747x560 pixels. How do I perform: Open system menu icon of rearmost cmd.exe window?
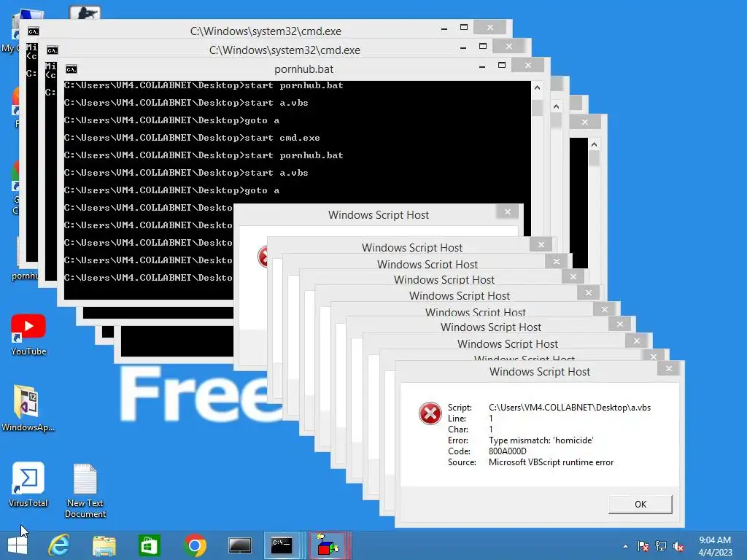pyautogui.click(x=34, y=31)
